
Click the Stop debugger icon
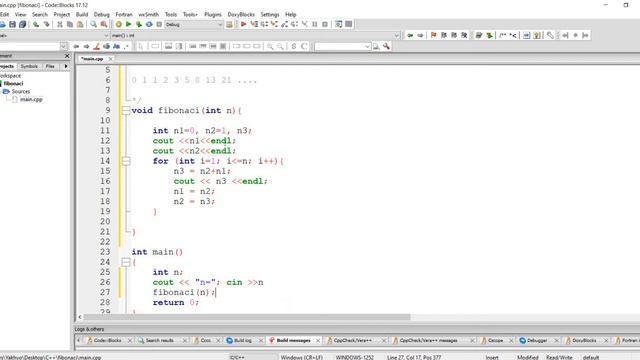tap(325, 24)
